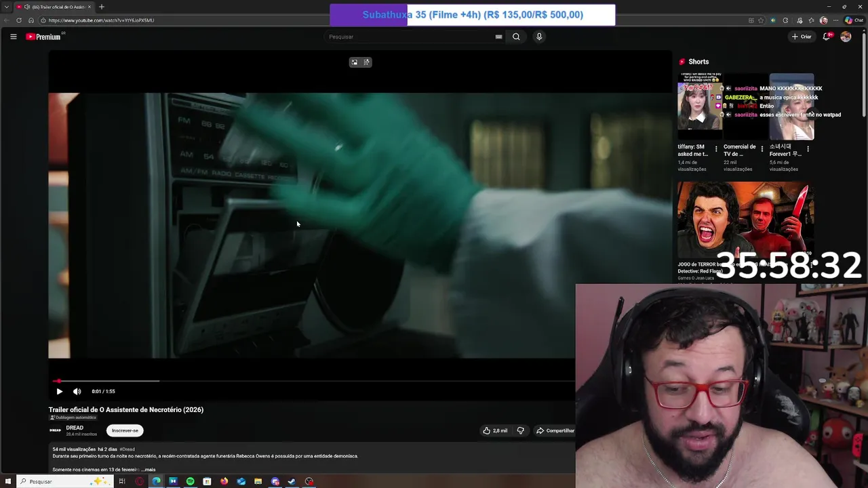Open the DREAD channel name link
This screenshot has height=488, width=868.
(75, 428)
